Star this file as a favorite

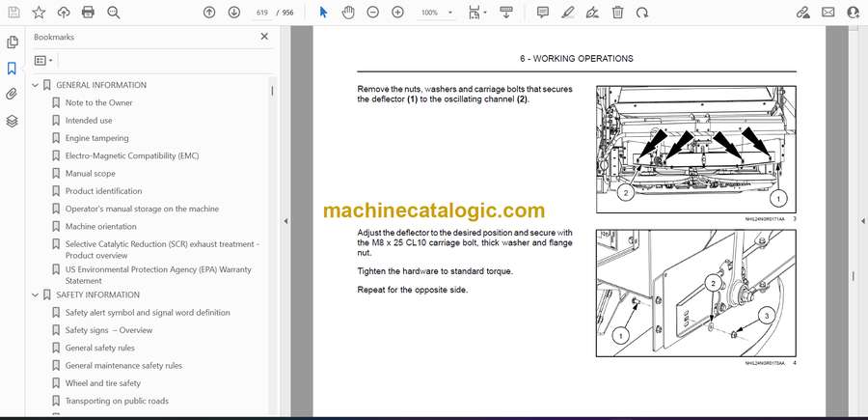point(39,13)
